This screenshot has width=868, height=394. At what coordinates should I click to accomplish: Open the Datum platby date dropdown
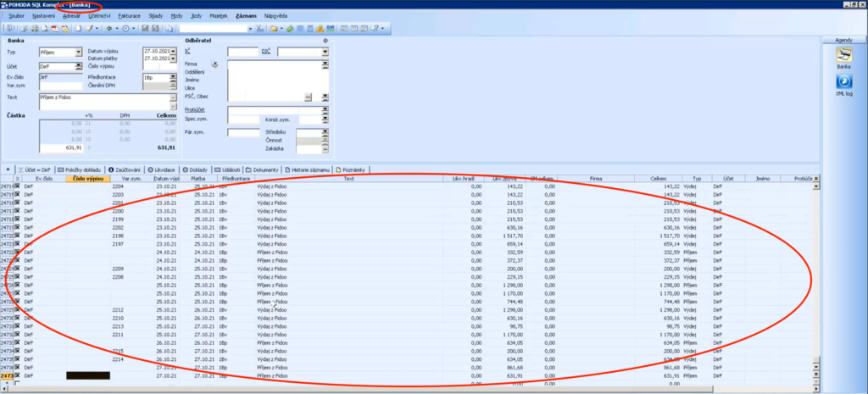(173, 58)
